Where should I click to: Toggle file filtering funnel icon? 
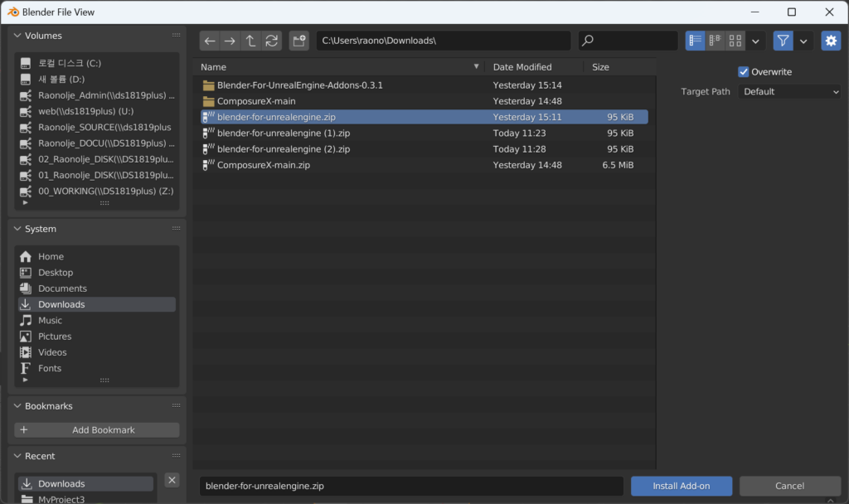(783, 41)
